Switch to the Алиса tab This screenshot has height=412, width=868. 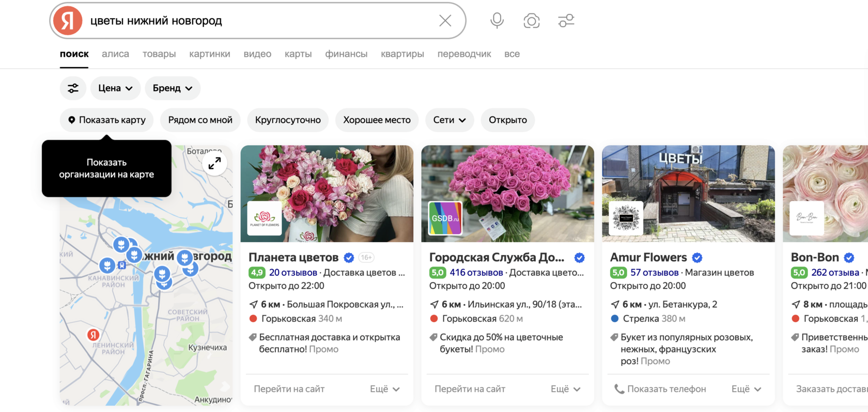(115, 54)
